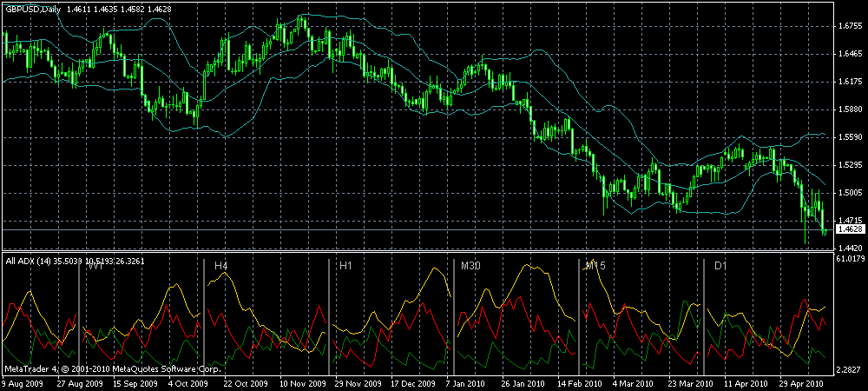Click the 1.6465 price axis label
This screenshot has height=391, width=868.
point(850,54)
